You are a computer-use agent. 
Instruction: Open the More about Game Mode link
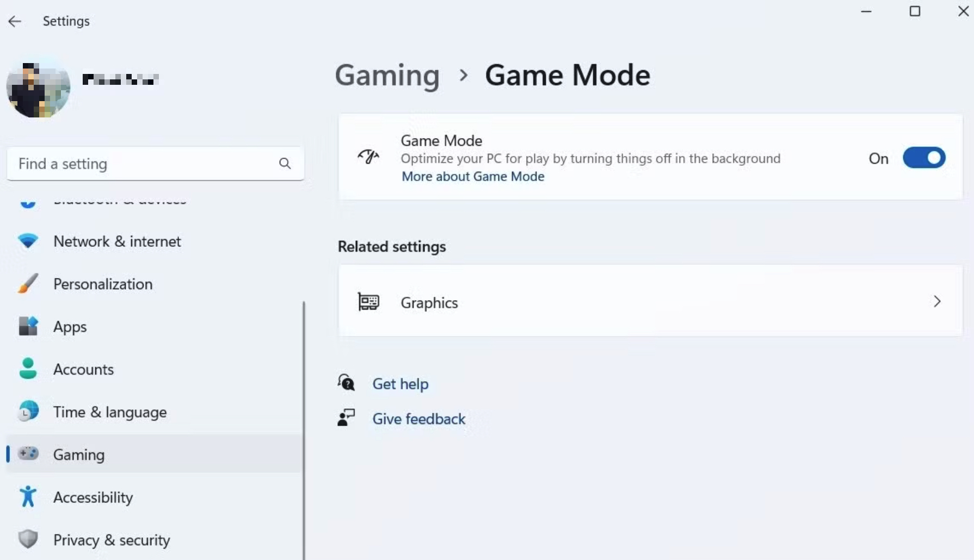pos(473,177)
